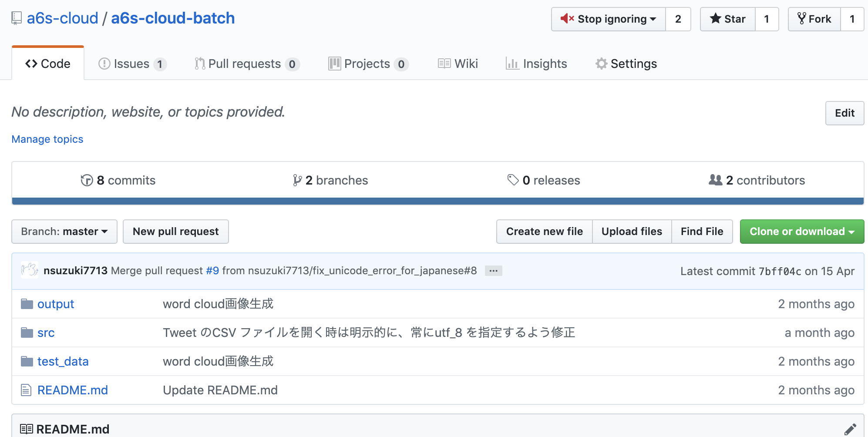This screenshot has width=868, height=437.
Task: Click the star icon on the Star button
Action: click(715, 19)
